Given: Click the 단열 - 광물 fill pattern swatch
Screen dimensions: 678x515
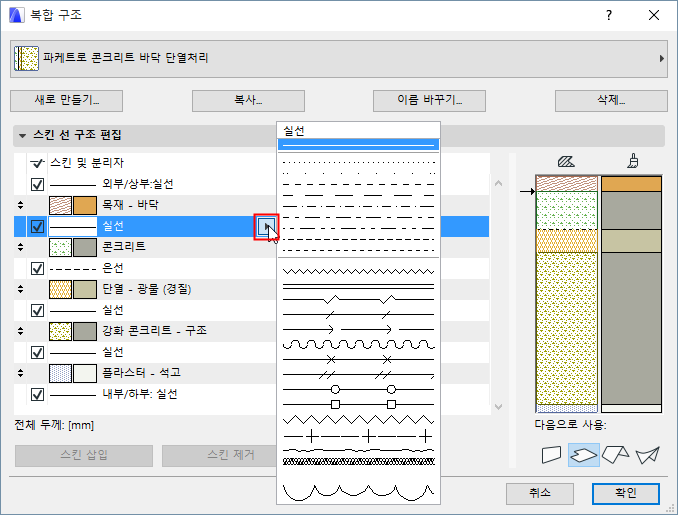Looking at the screenshot, I should (60, 289).
